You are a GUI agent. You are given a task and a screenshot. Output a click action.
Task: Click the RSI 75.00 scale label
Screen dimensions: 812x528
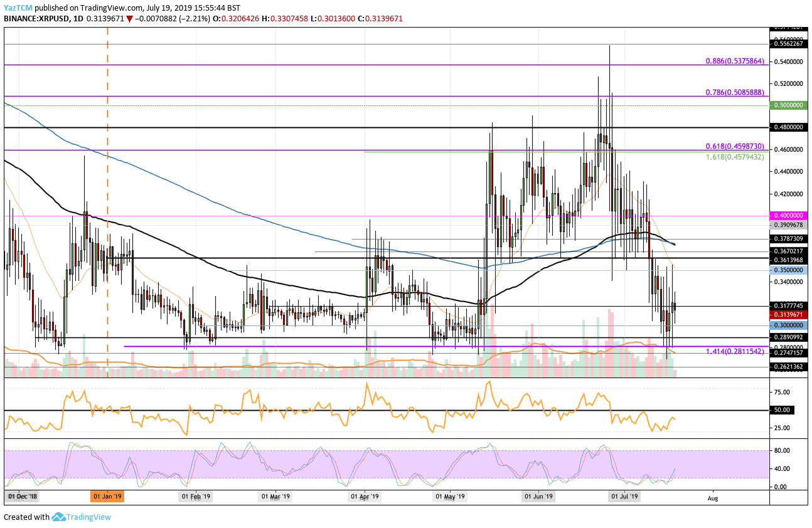(x=782, y=392)
